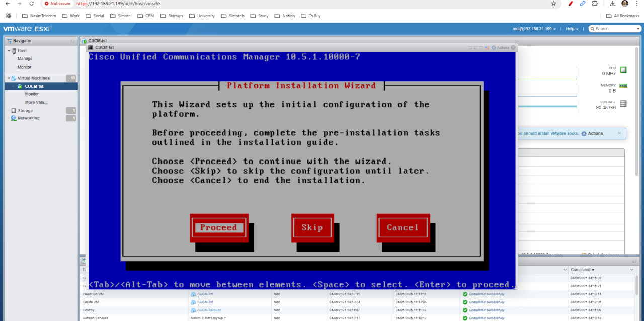Select Storage in the Navigator

pyautogui.click(x=25, y=111)
